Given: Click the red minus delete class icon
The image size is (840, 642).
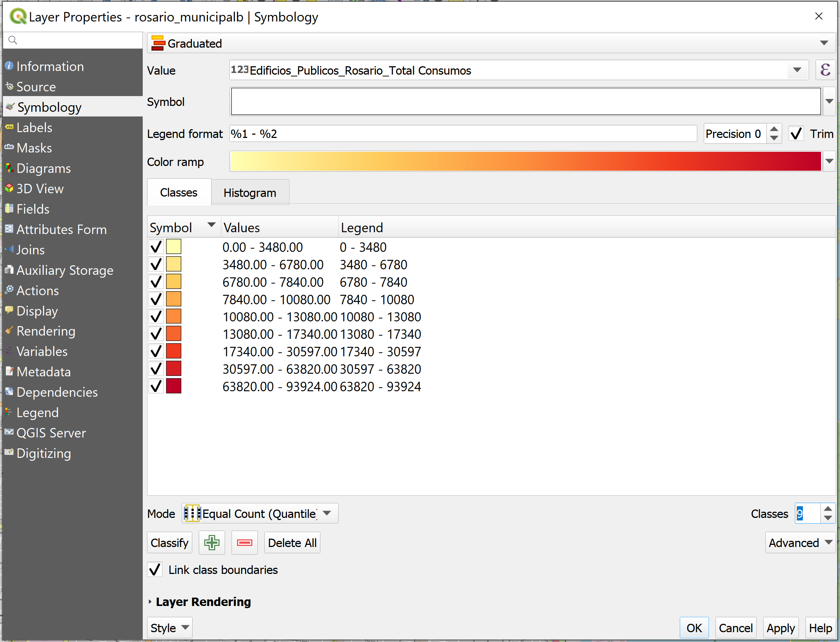Looking at the screenshot, I should [x=244, y=543].
